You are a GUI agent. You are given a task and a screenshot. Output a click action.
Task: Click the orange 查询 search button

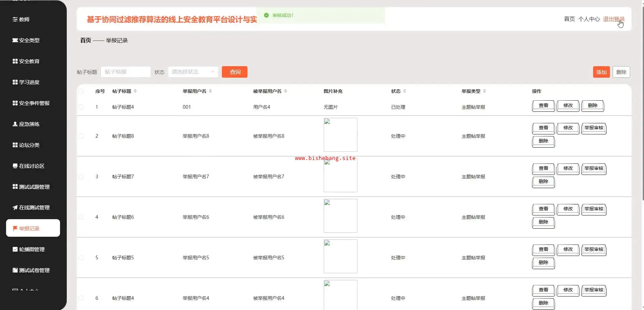(x=235, y=72)
